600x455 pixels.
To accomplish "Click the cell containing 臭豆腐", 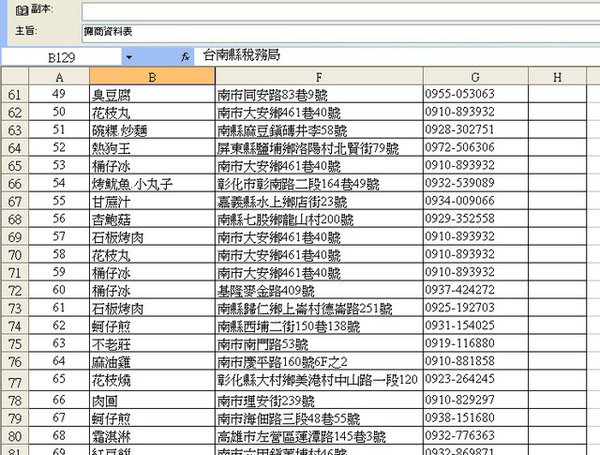I will tap(152, 95).
